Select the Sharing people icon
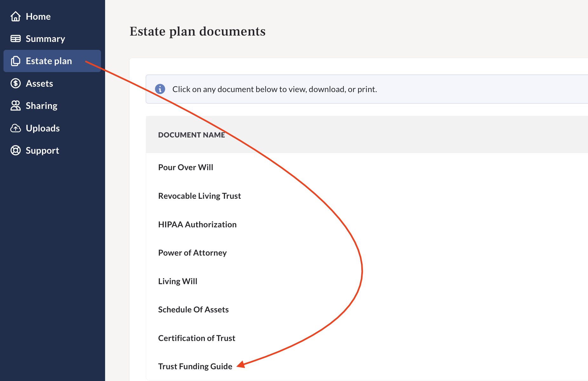 tap(15, 105)
